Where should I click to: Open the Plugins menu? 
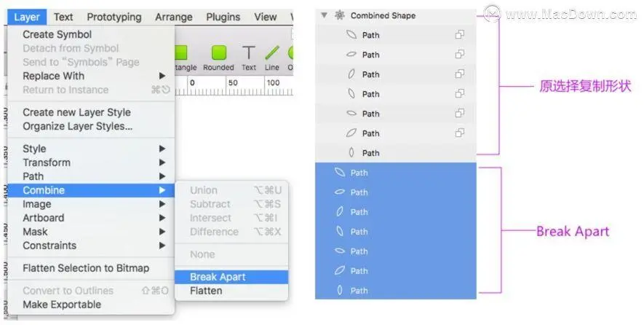[x=223, y=17]
